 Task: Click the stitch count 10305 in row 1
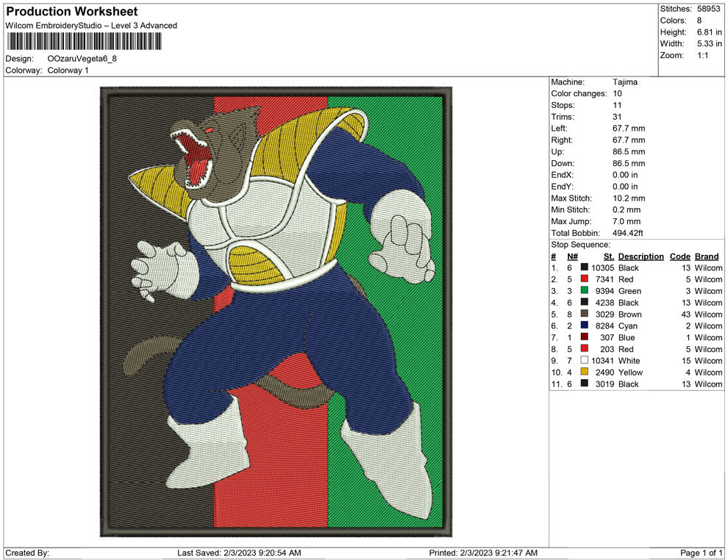click(x=603, y=268)
